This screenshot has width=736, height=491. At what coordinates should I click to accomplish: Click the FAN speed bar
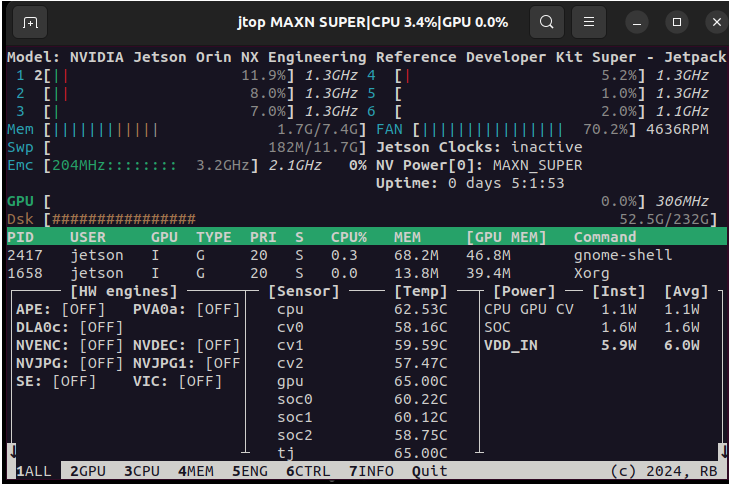tap(495, 129)
